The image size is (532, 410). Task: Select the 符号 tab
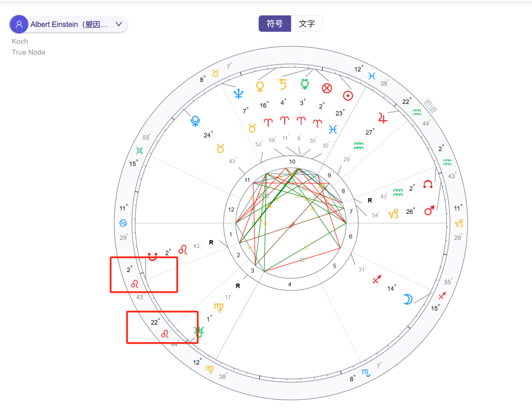coord(274,23)
